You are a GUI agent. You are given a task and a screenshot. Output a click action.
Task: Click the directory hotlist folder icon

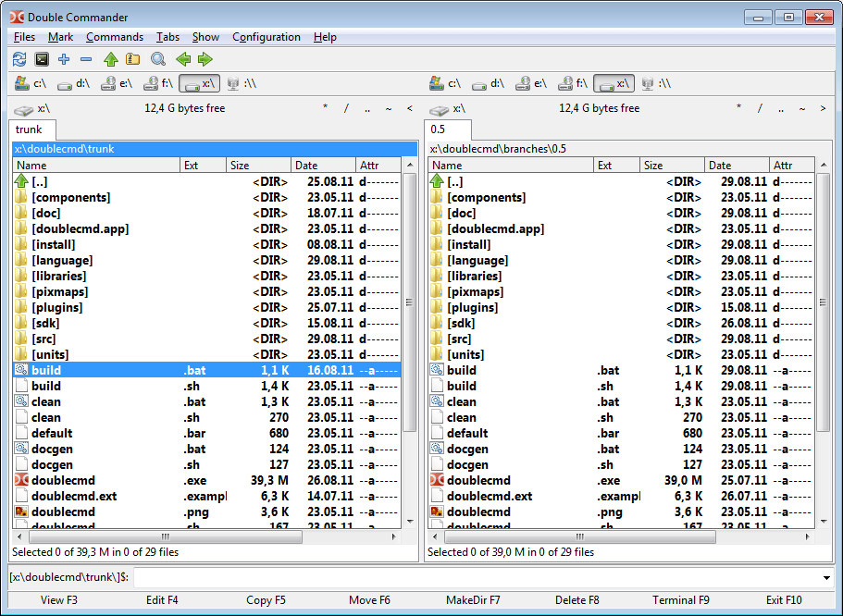(132, 59)
